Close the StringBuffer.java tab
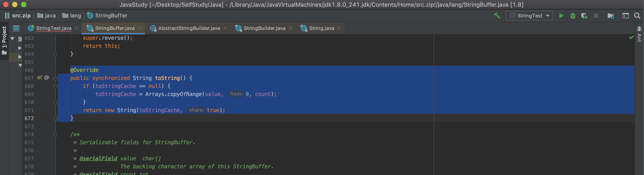This screenshot has width=644, height=175. 140,28
